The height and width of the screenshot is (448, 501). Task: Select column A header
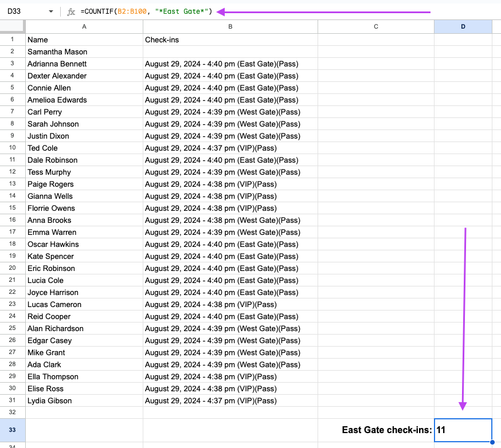tap(84, 26)
